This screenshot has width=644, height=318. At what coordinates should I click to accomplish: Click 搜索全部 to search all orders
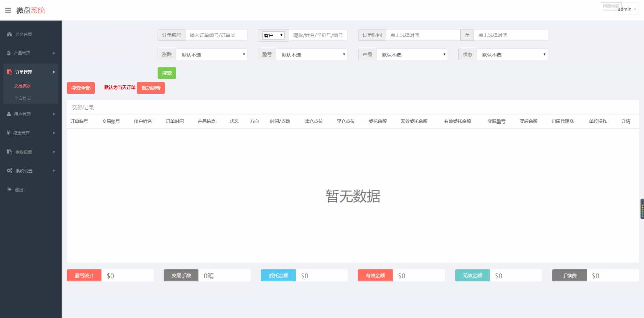pos(81,88)
